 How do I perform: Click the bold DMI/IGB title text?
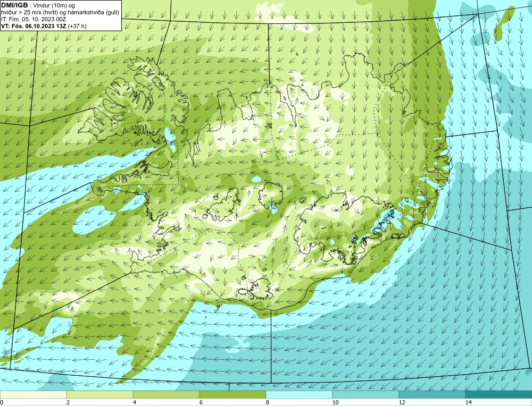pyautogui.click(x=14, y=5)
